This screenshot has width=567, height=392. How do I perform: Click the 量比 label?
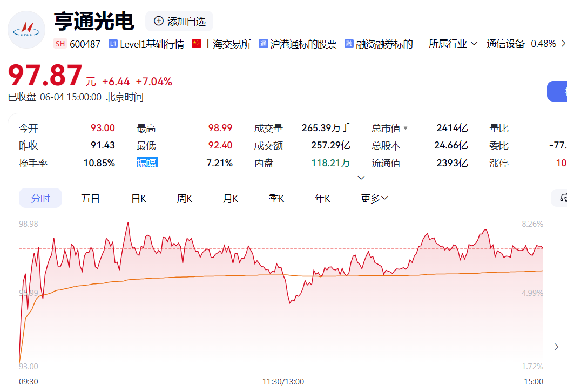[499, 128]
